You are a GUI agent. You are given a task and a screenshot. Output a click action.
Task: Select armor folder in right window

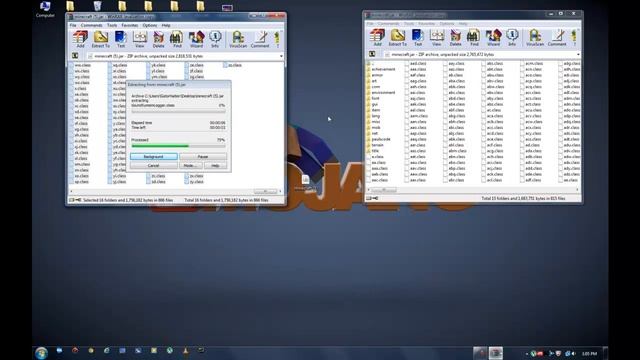(375, 75)
